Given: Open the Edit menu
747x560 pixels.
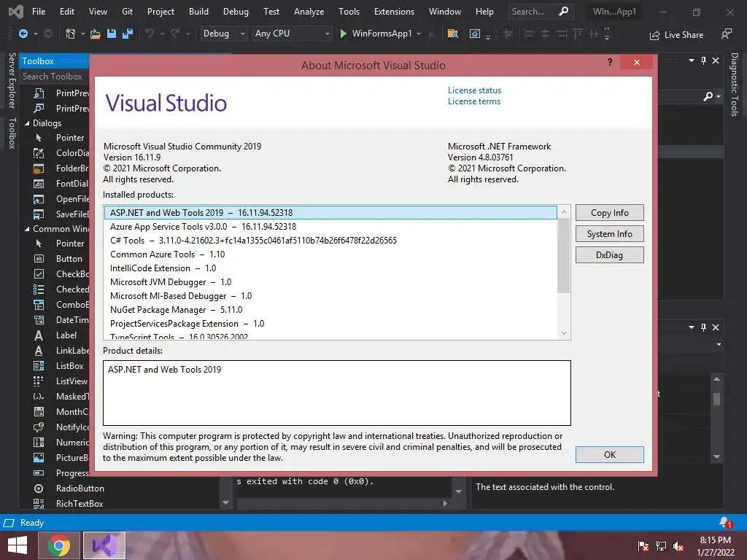Looking at the screenshot, I should (x=66, y=12).
